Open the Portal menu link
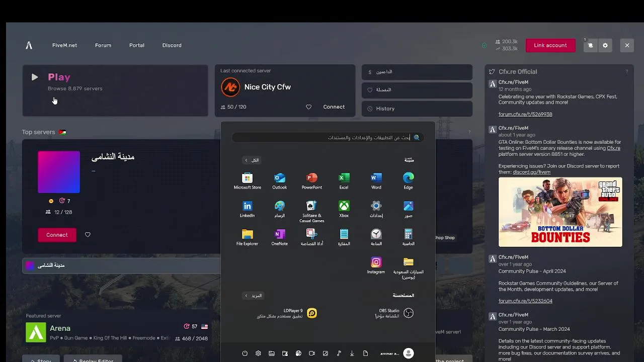 [137, 45]
